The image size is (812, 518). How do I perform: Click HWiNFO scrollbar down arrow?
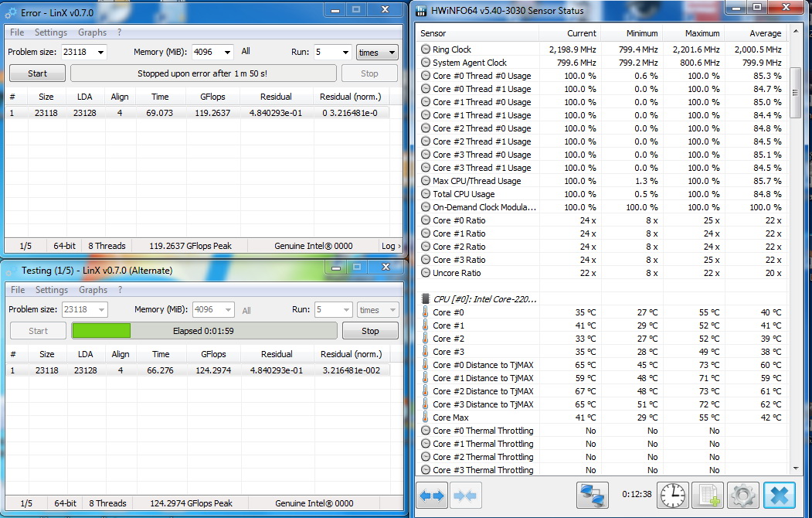[795, 469]
